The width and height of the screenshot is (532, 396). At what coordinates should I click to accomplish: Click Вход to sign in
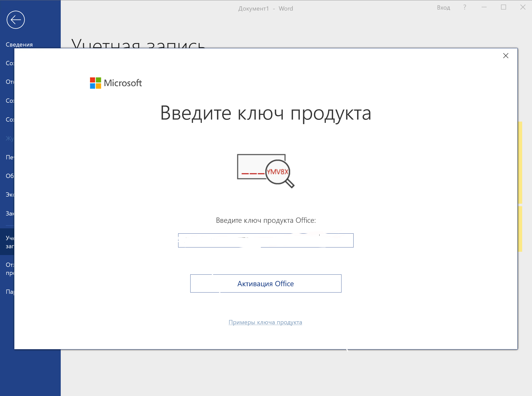(444, 8)
